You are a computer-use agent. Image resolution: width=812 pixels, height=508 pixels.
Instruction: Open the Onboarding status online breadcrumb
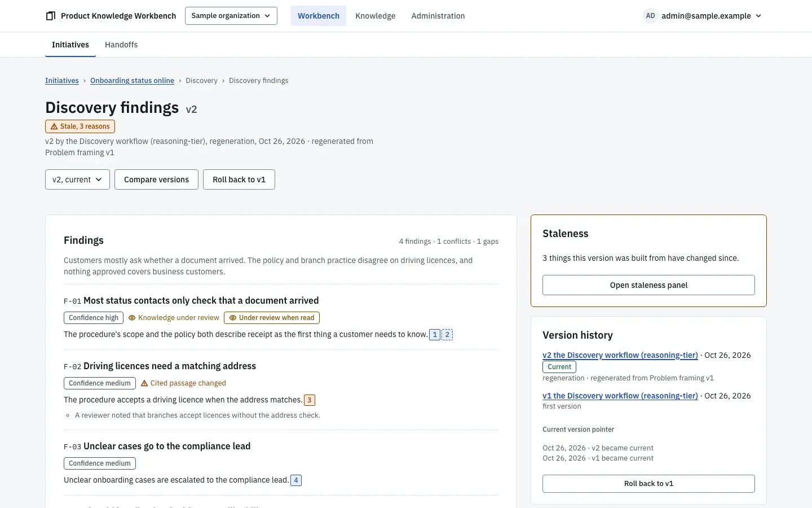[x=132, y=81]
